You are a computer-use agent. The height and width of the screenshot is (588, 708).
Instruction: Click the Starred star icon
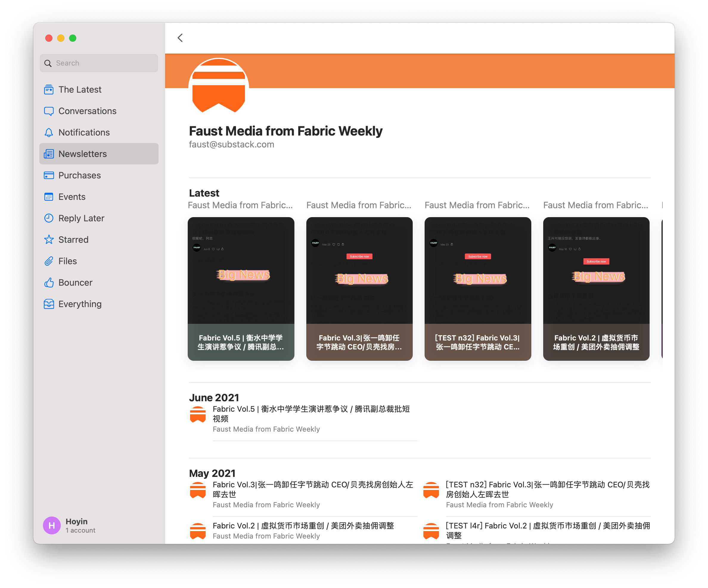click(x=49, y=239)
